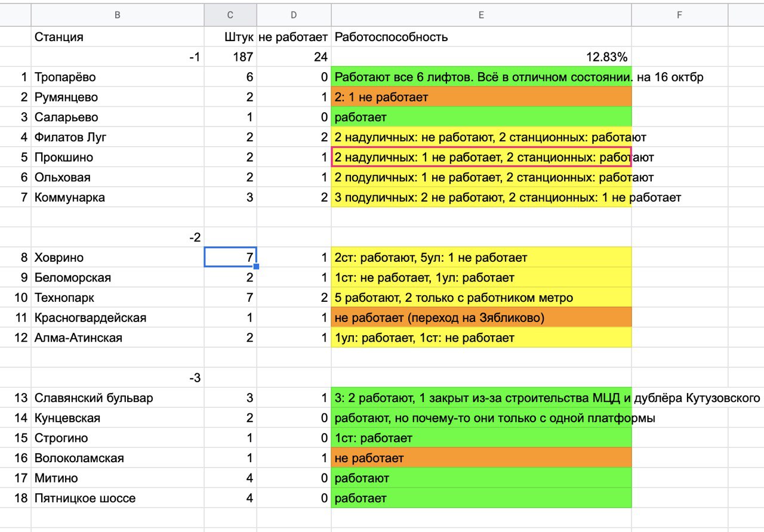Click the 'Ольховая' station cell
764x532 pixels.
pyautogui.click(x=118, y=177)
